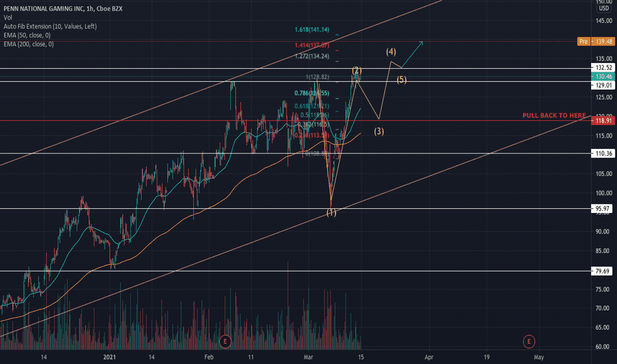Click the green 130.46 current price label
Viewport: 617px width, 364px height.
click(x=603, y=76)
